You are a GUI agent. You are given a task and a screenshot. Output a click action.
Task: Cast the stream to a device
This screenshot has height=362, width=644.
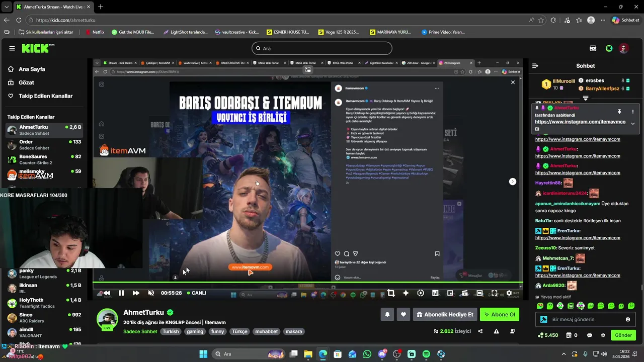tap(465, 293)
